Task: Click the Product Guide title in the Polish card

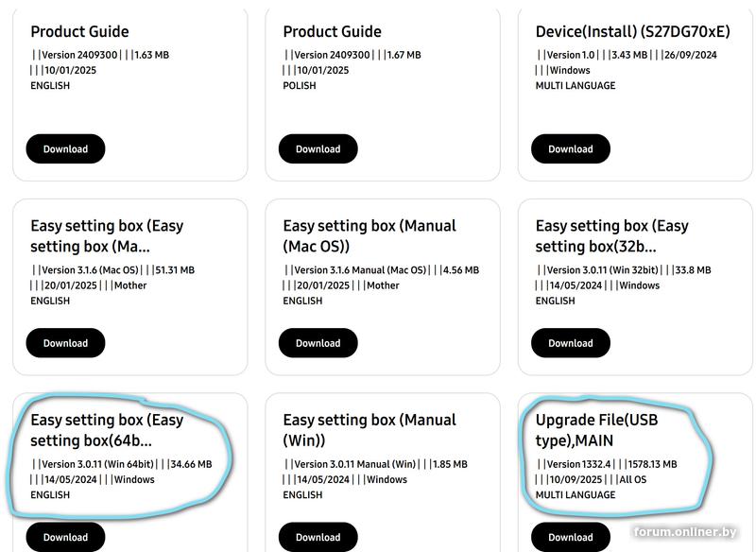Action: [332, 31]
